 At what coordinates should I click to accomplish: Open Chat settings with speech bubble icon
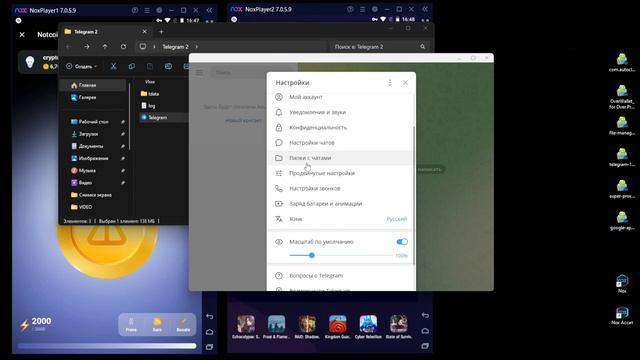341,143
